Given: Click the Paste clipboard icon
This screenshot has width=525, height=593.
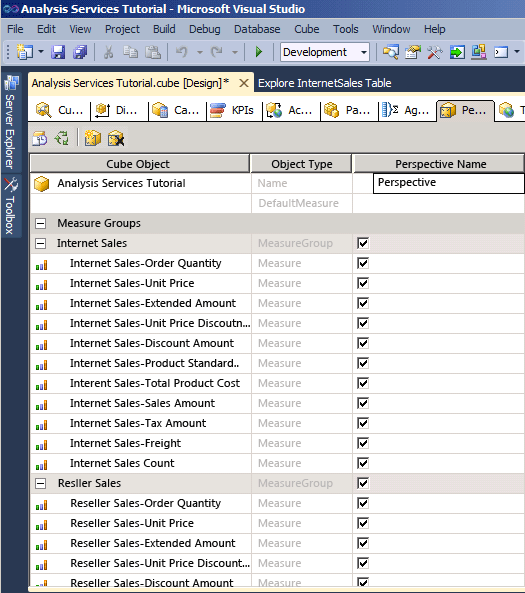Looking at the screenshot, I should point(153,52).
